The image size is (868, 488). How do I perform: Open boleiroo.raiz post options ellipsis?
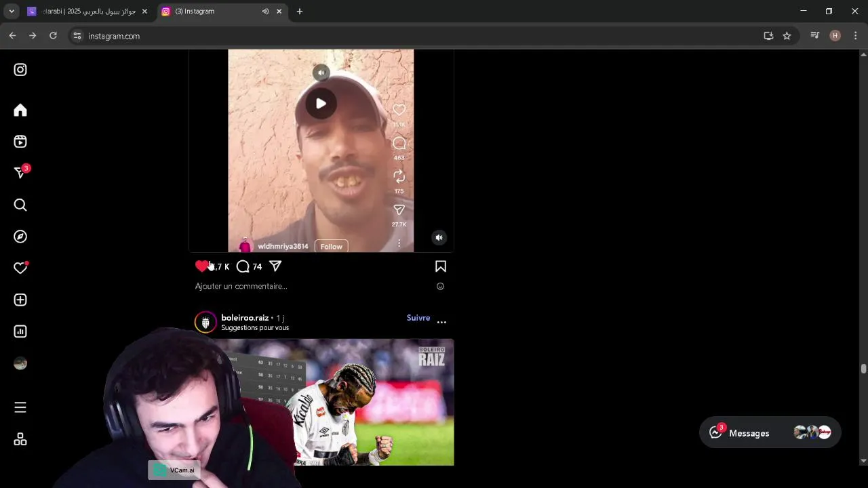tap(441, 322)
